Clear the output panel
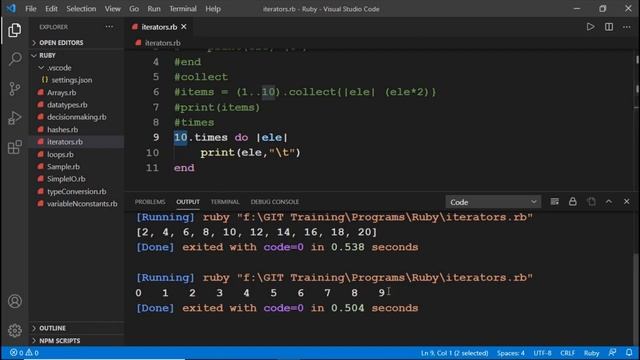Viewport: 640px width, 360px height. click(x=554, y=202)
